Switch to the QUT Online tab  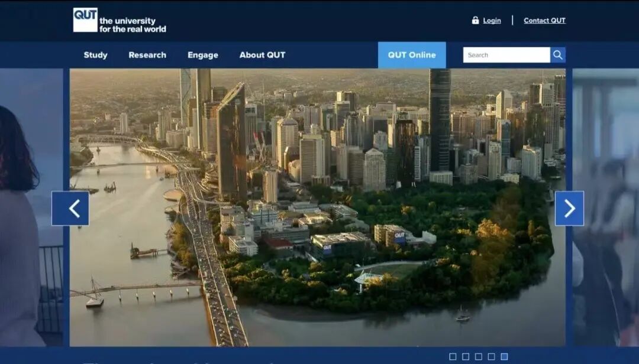pos(412,55)
